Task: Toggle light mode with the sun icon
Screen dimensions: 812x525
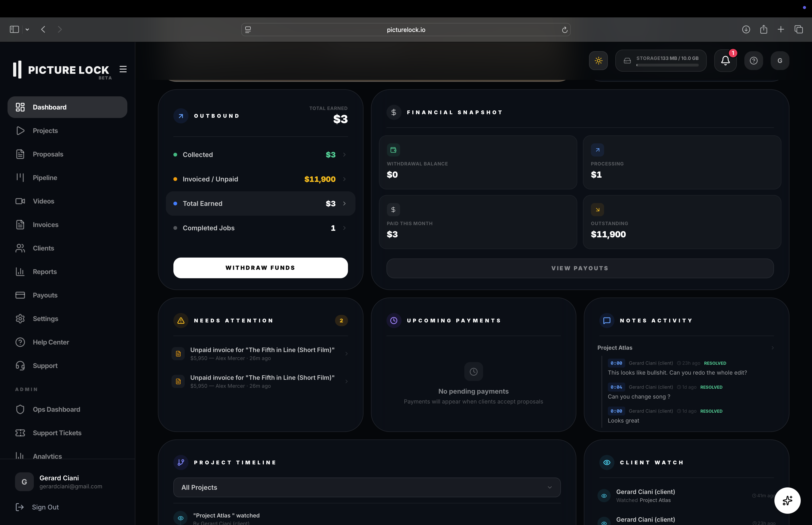Action: (598, 60)
